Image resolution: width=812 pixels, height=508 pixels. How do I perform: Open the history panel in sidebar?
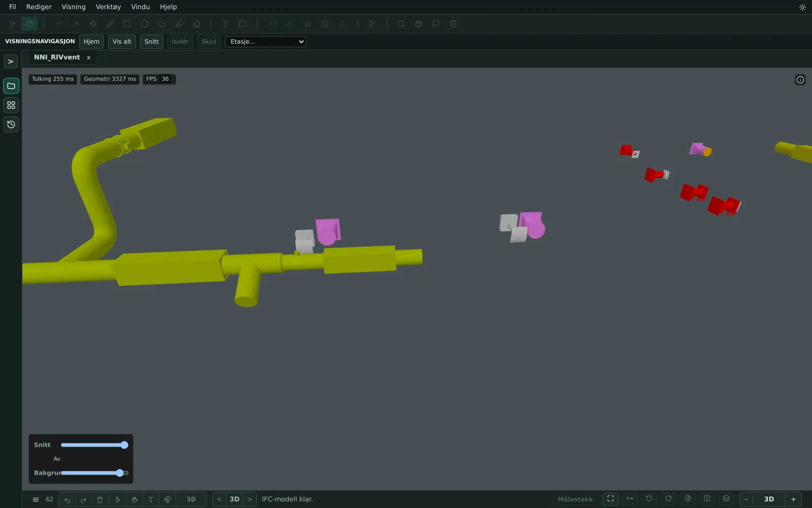pyautogui.click(x=11, y=124)
